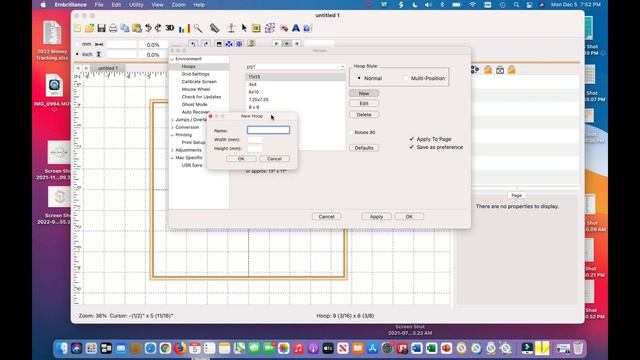Open a file with the folder icon
The width and height of the screenshot is (640, 360).
89,28
